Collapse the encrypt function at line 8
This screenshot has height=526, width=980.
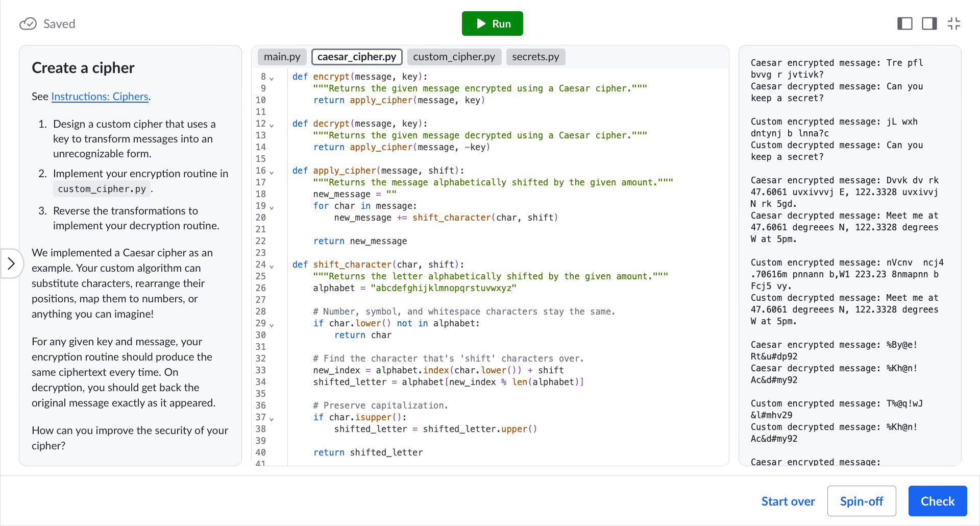pyautogui.click(x=272, y=78)
